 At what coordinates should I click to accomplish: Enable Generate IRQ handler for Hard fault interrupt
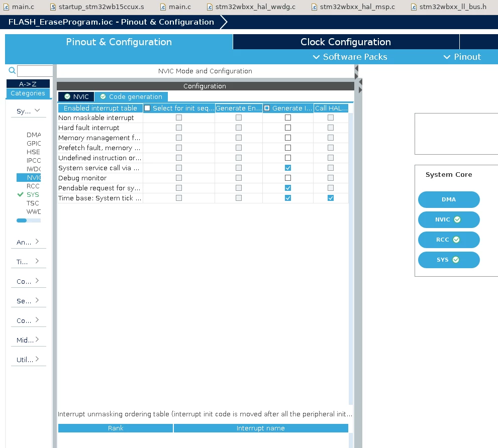288,128
